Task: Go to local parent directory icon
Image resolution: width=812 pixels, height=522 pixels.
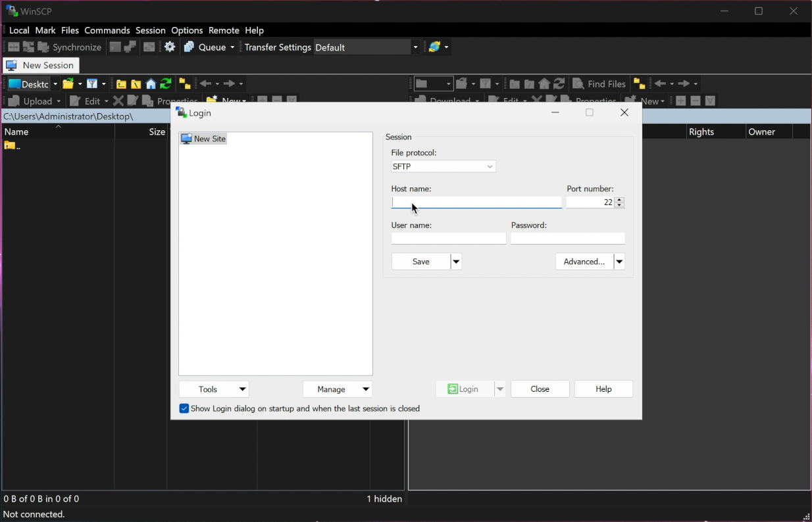Action: 121,83
